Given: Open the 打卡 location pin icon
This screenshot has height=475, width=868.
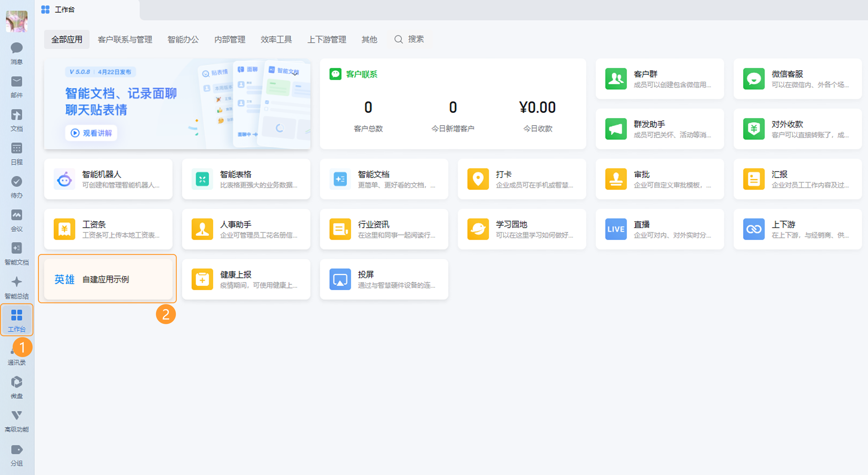Looking at the screenshot, I should [x=478, y=179].
